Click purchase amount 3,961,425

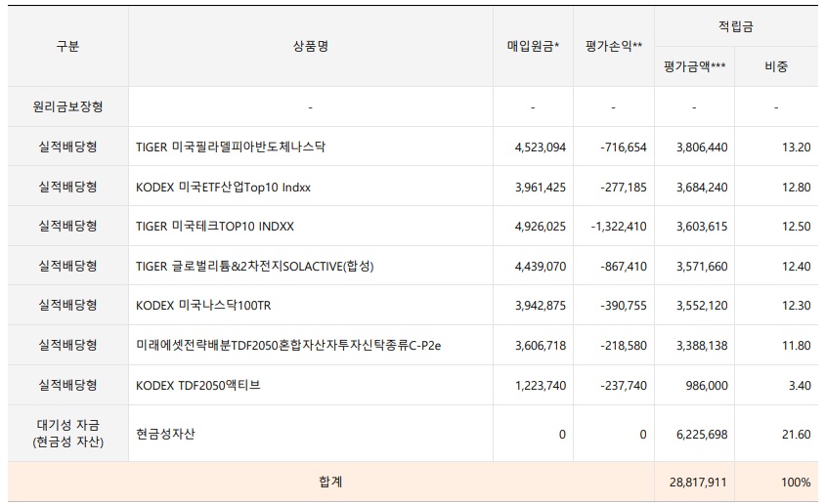click(541, 188)
